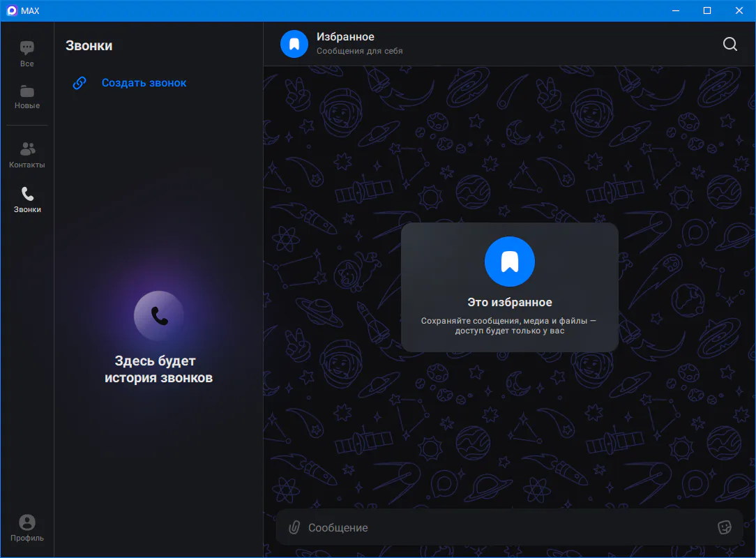Image resolution: width=756 pixels, height=558 pixels.
Task: Click the Избранное bookmark avatar in header
Action: [294, 44]
